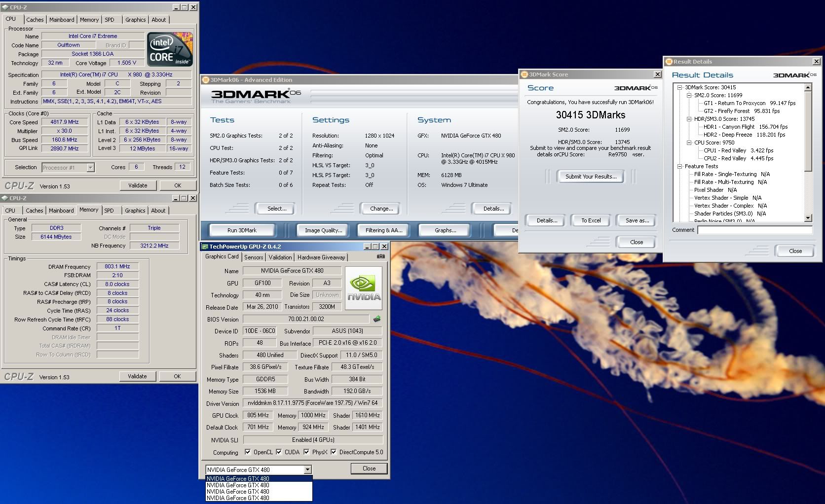Select HDR1 - Canyon Flight row
The width and height of the screenshot is (825, 504).
pyautogui.click(x=746, y=127)
